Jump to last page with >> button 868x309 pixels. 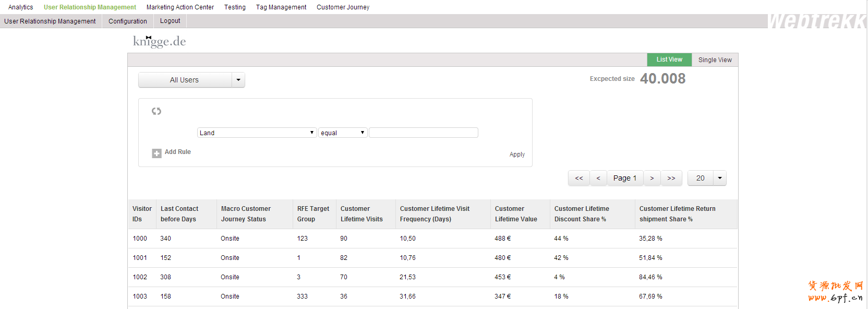coord(671,178)
